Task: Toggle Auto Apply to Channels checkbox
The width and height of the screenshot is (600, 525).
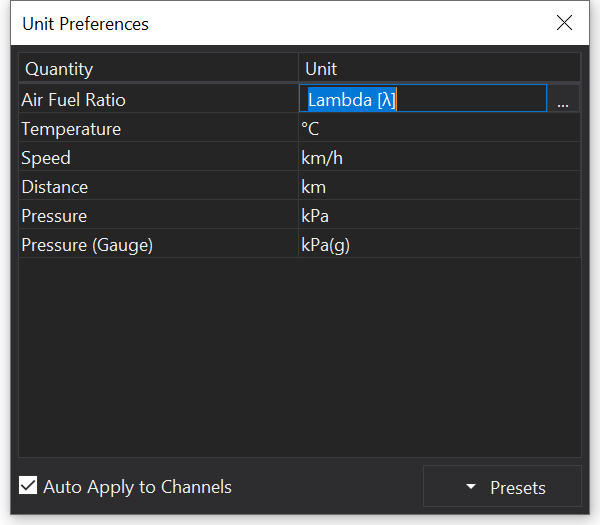Action: pos(29,487)
